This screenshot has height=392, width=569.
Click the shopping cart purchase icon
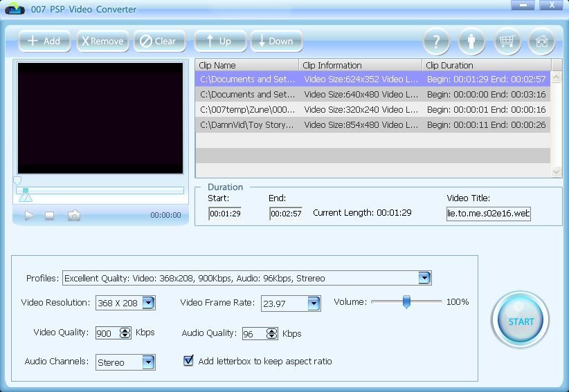pos(507,41)
